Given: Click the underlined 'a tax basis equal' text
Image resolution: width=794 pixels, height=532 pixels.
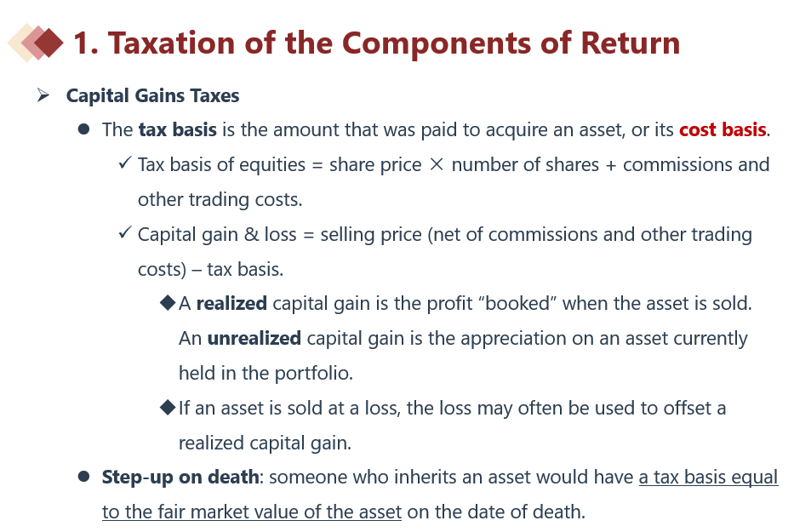Looking at the screenshot, I should point(708,478).
